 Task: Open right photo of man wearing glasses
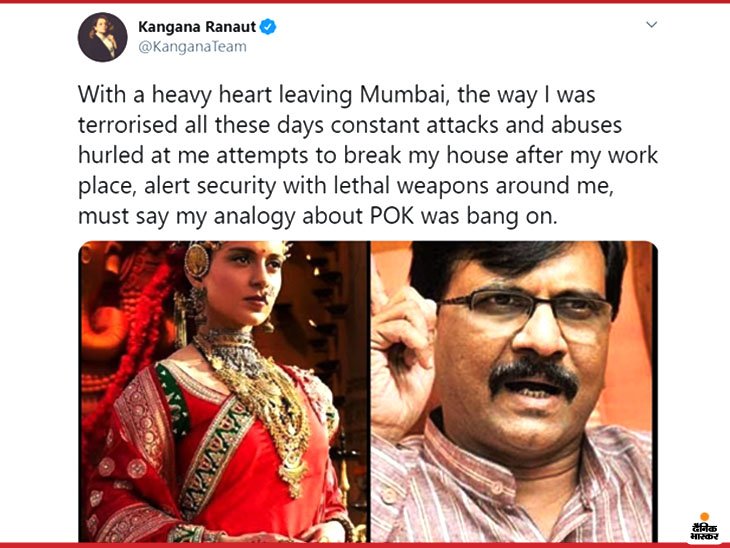point(514,392)
